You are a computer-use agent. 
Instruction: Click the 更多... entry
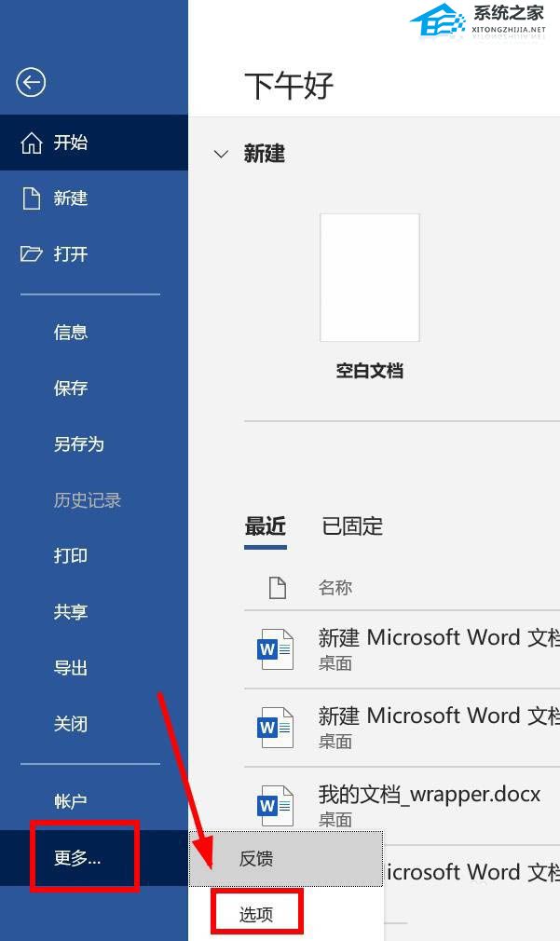(x=93, y=858)
